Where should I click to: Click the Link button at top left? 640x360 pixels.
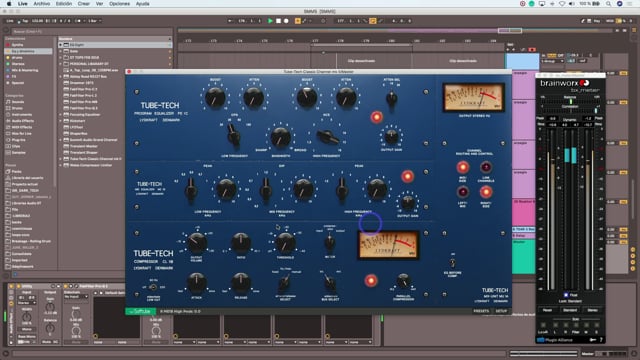(x=10, y=21)
